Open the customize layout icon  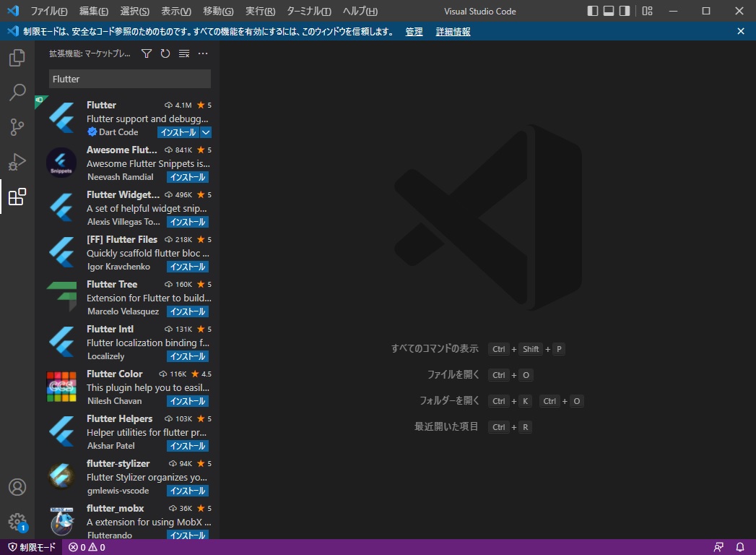pos(648,11)
